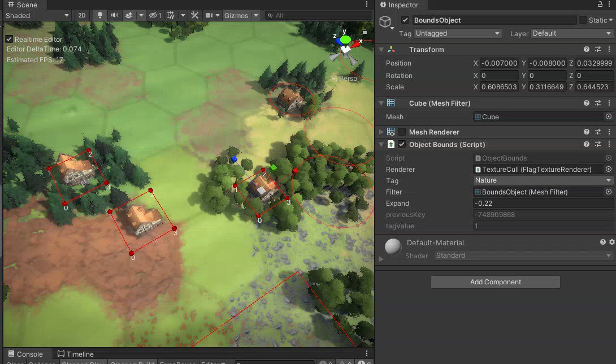
Task: Open the grid settings dropdown arrow
Action: tap(183, 15)
